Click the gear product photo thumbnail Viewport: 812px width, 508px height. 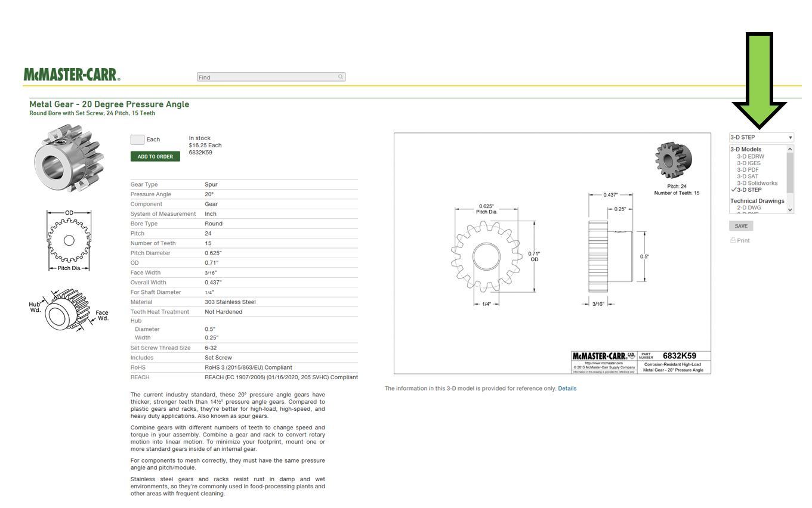pyautogui.click(x=69, y=159)
